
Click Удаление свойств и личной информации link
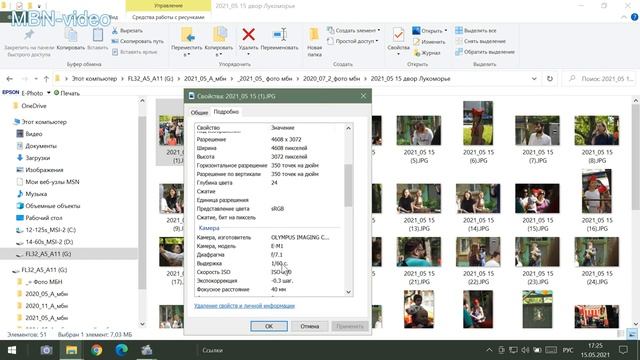click(x=244, y=306)
